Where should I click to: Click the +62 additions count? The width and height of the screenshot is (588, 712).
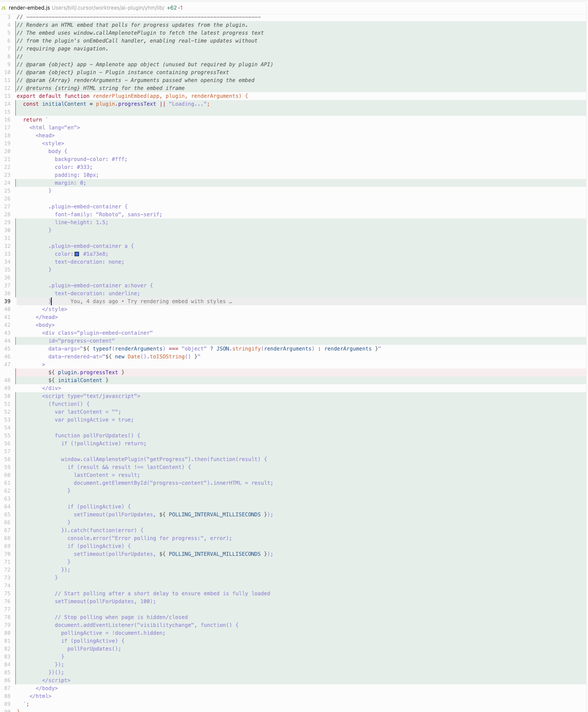point(172,8)
